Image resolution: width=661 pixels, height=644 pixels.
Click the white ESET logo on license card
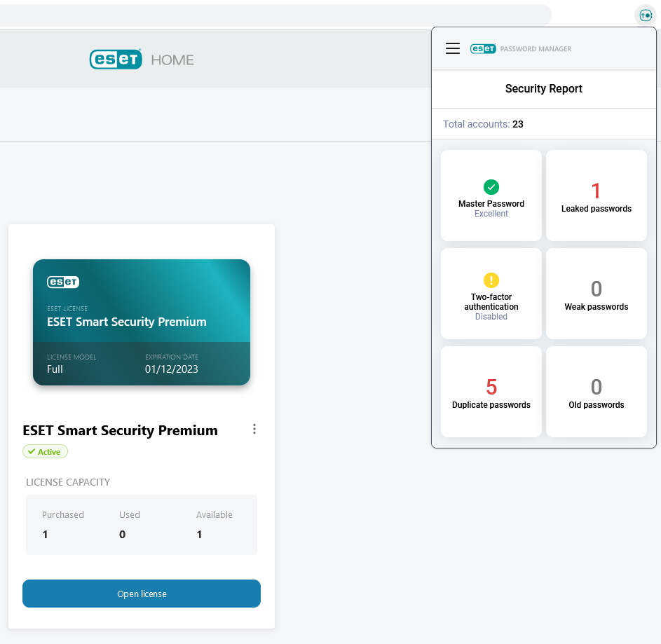(x=63, y=282)
